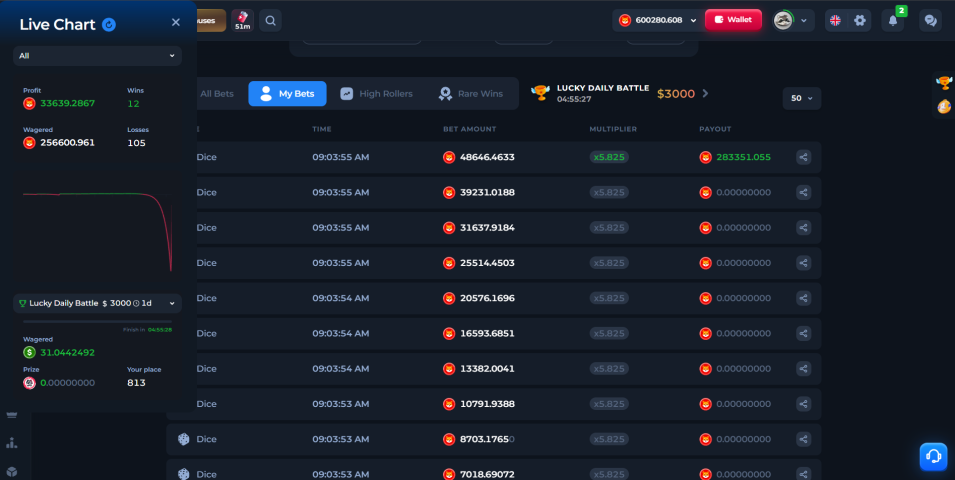Switch to the High Rollers tab
The height and width of the screenshot is (480, 955).
(376, 94)
